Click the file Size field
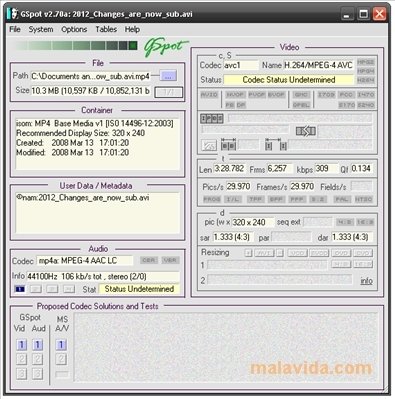Image resolution: width=395 pixels, height=399 pixels. [x=90, y=91]
